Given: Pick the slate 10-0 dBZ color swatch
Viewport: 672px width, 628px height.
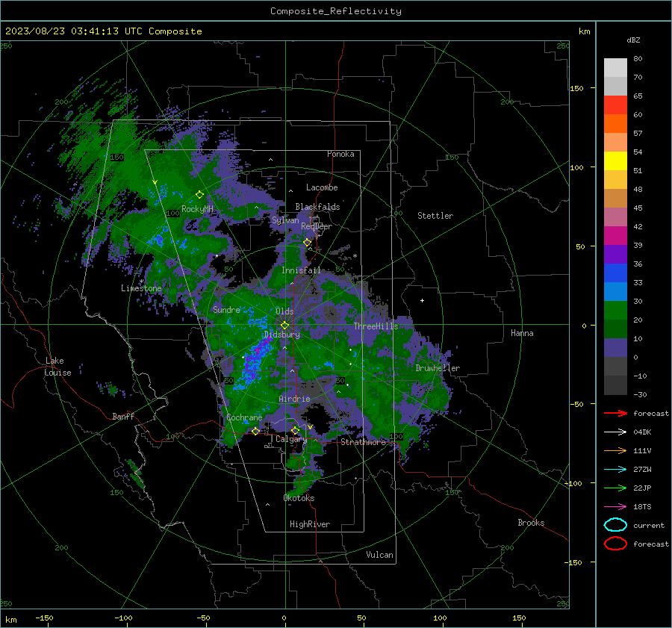Looking at the screenshot, I should 615,348.
